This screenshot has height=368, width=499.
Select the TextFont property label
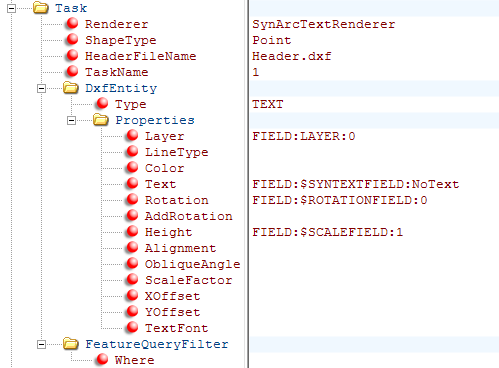pyautogui.click(x=177, y=328)
